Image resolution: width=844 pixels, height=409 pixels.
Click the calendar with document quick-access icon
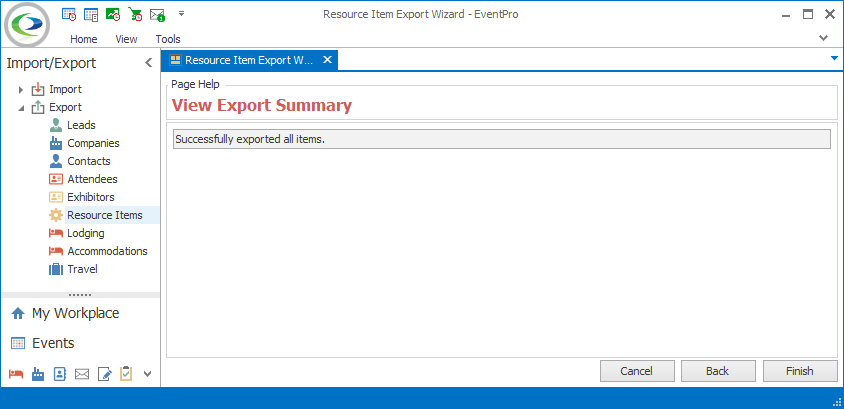point(91,15)
